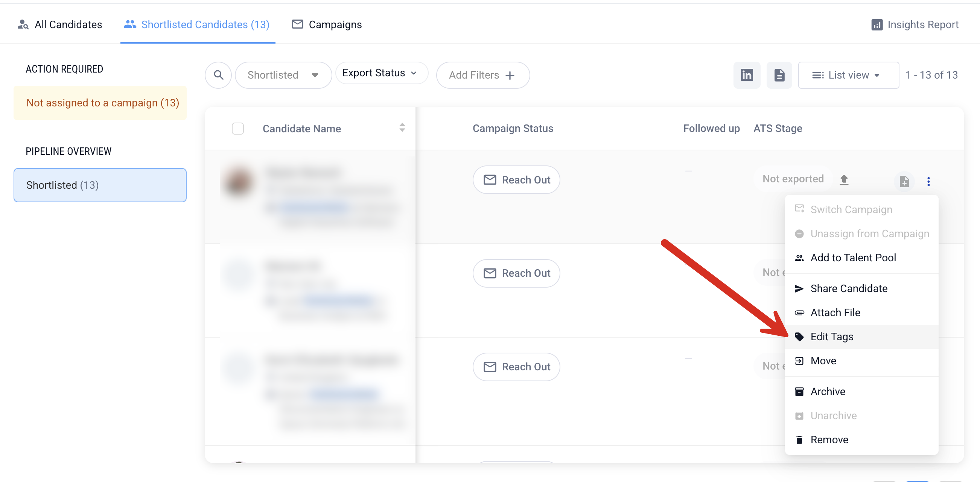Image resolution: width=980 pixels, height=482 pixels.
Task: Switch to the All Candidates tab
Action: tap(60, 25)
